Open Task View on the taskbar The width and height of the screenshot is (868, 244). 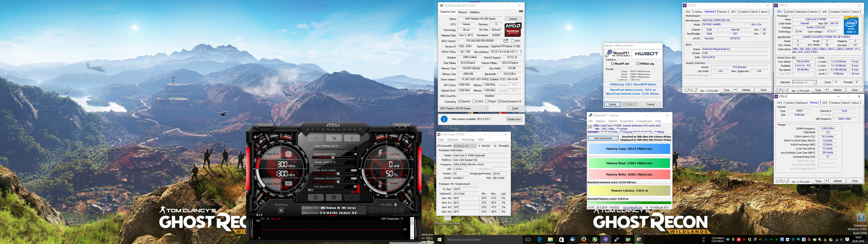point(528,240)
